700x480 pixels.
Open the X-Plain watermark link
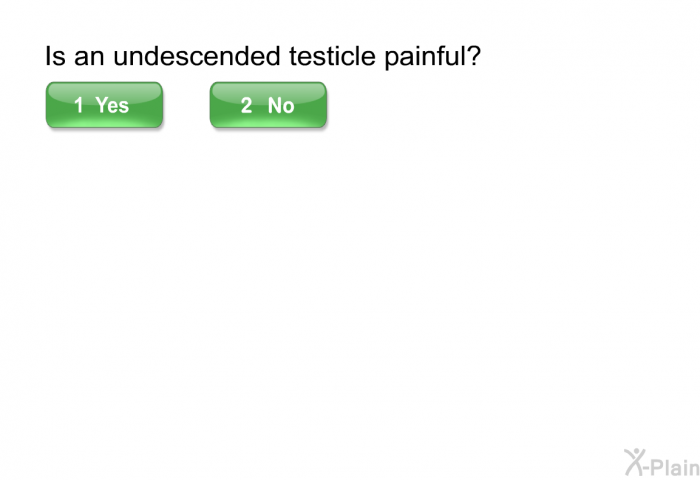pyautogui.click(x=662, y=462)
